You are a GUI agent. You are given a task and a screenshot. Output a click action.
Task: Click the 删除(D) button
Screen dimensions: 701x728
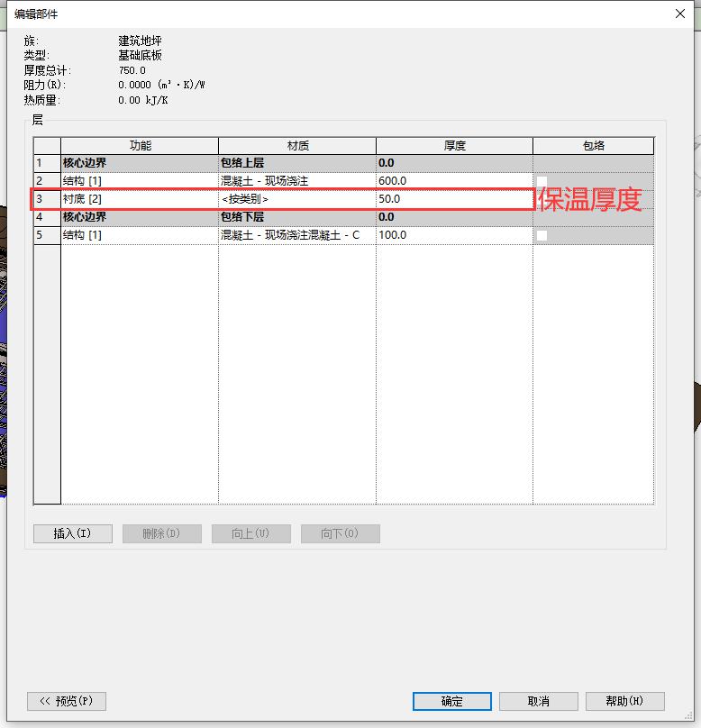[162, 533]
